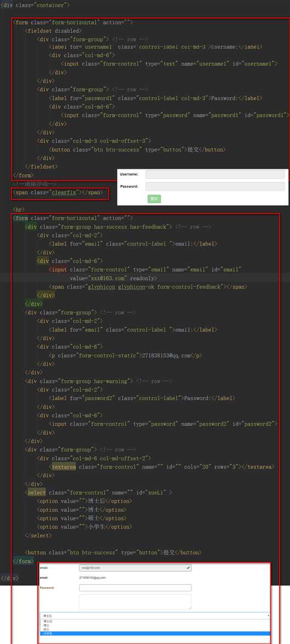This screenshot has height=644, width=290.
Task: Click the green 提交 button in preview
Action: [154, 199]
